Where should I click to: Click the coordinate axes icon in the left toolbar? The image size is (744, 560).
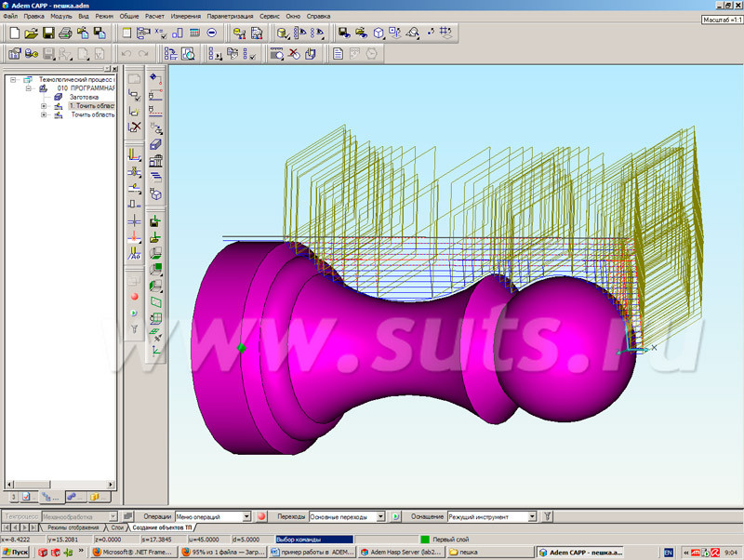(x=154, y=348)
